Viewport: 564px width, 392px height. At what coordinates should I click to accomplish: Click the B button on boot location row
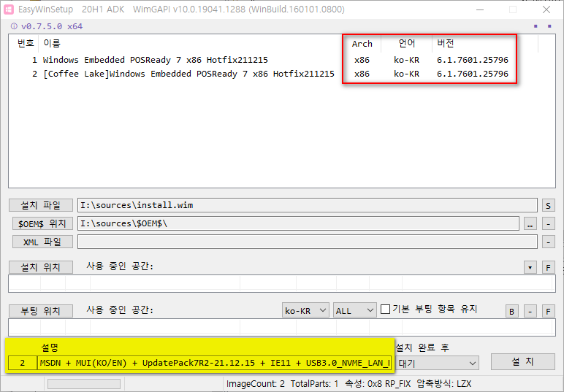click(x=511, y=311)
